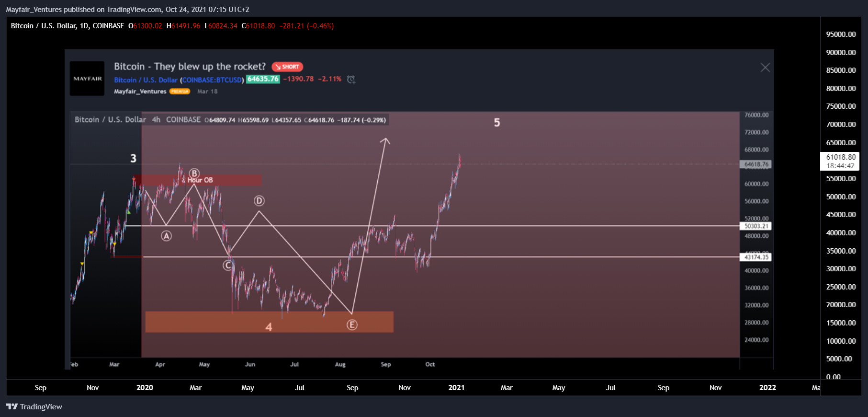This screenshot has height=417, width=868.
Task: Click the inner close value C64618.76
Action: click(319, 120)
